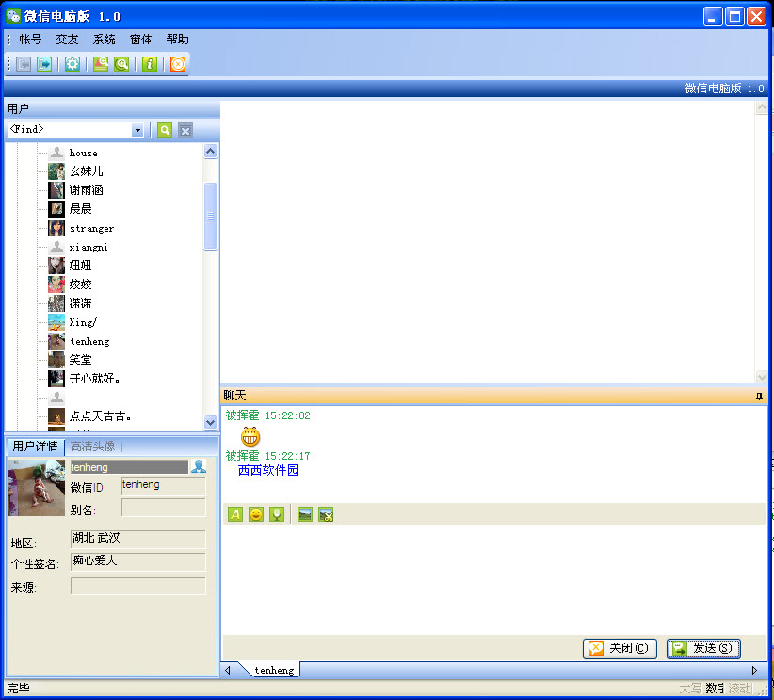
Task: Select contact house in user list
Action: point(84,154)
